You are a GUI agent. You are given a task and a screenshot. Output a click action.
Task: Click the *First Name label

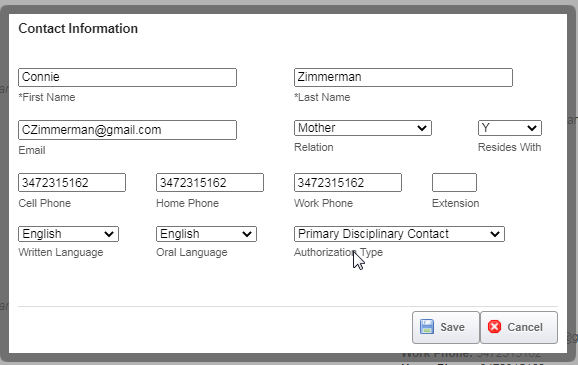(x=47, y=97)
